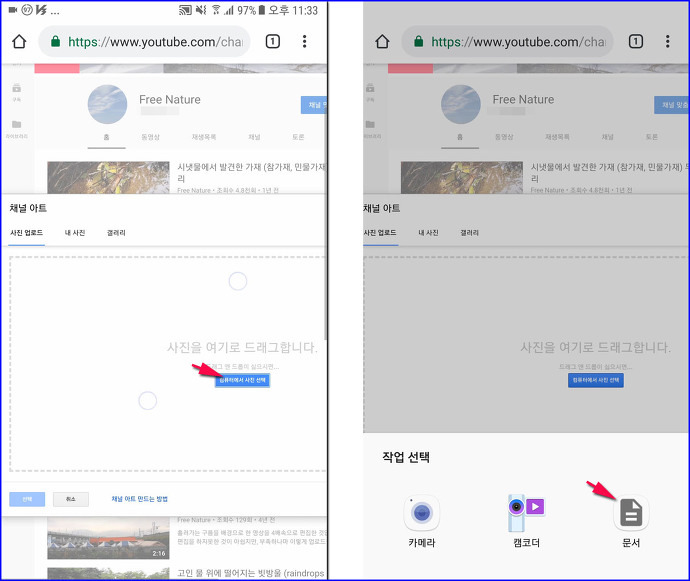Tap the dimmed 채널 맞춤 button on right screen

[x=672, y=105]
